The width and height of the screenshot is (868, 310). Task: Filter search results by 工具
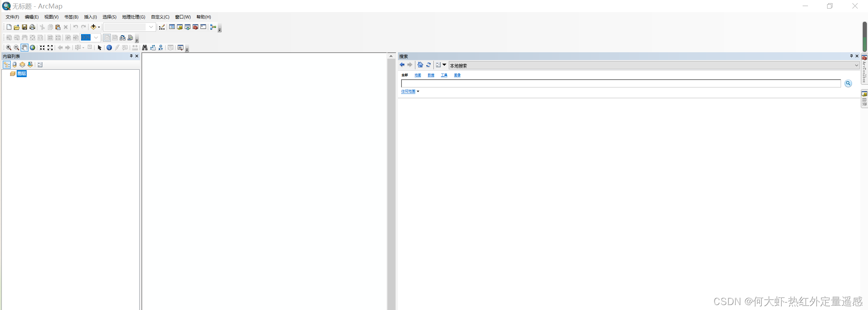[x=444, y=75]
